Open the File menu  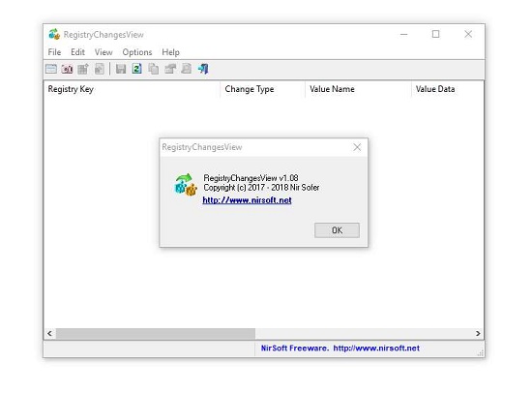click(54, 52)
